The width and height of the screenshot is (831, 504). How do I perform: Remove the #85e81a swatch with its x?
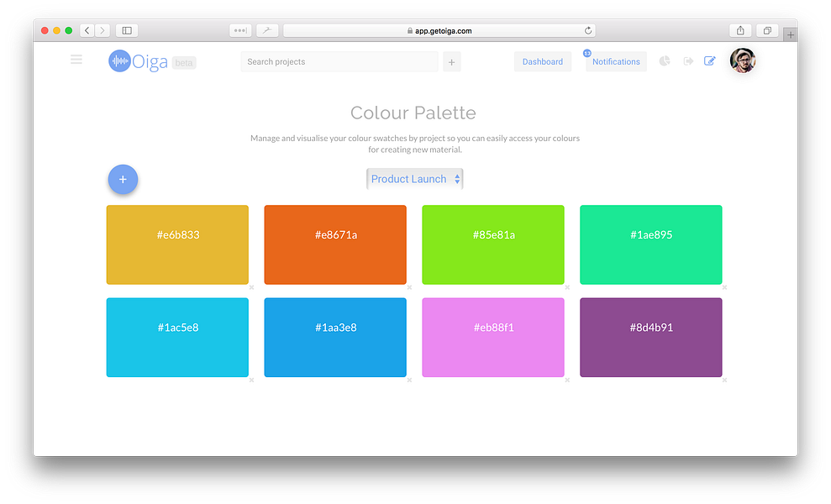(x=567, y=288)
